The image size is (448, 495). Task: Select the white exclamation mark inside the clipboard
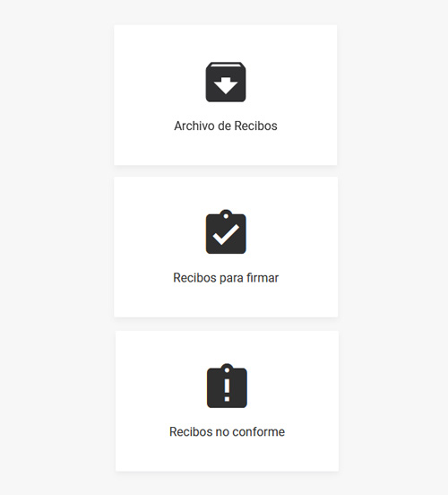(x=227, y=390)
